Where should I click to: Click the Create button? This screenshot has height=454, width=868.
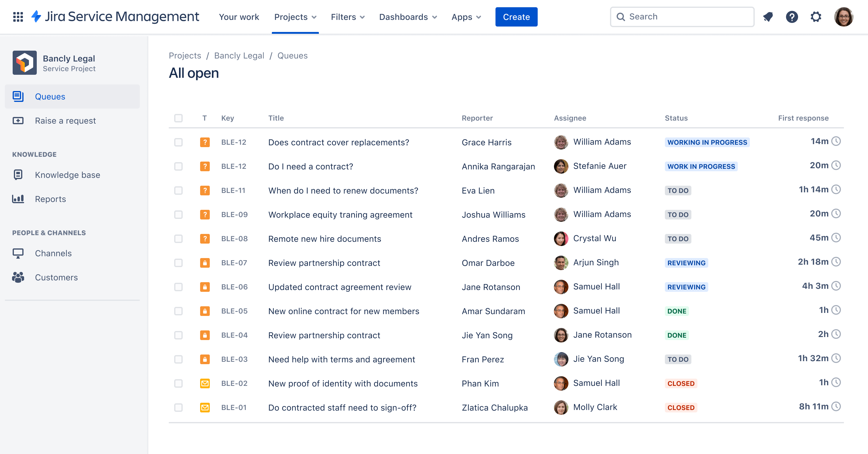(516, 16)
